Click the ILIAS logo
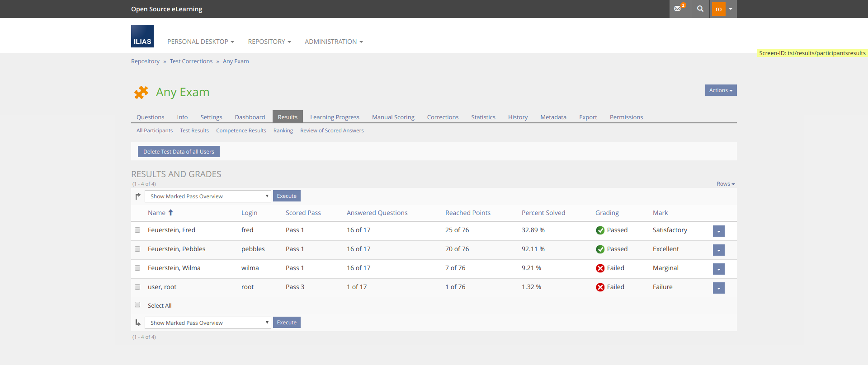 tap(142, 36)
